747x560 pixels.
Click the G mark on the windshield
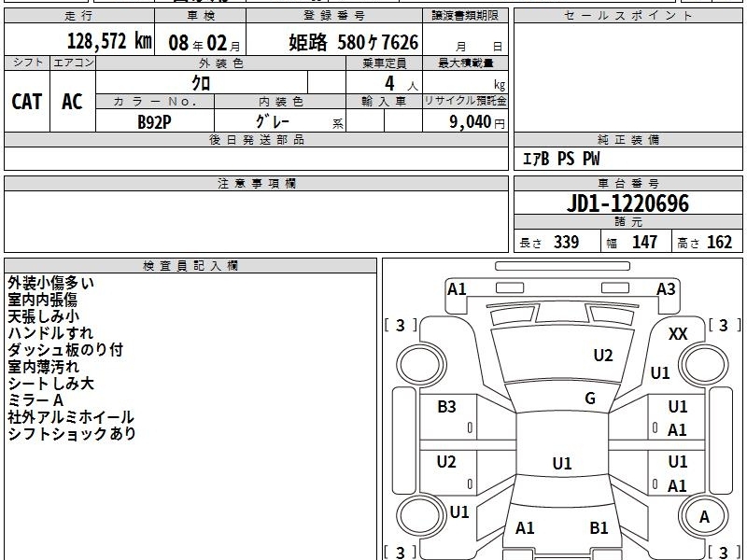point(590,399)
